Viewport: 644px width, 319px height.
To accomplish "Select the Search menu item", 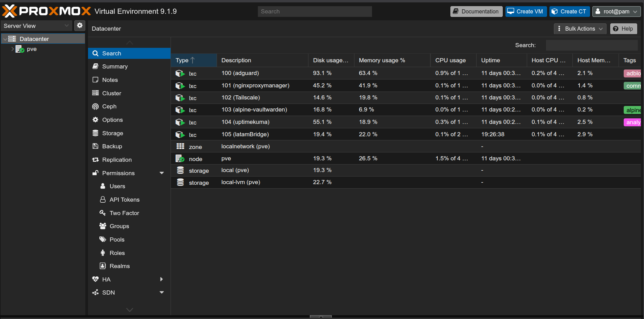I will pyautogui.click(x=129, y=53).
